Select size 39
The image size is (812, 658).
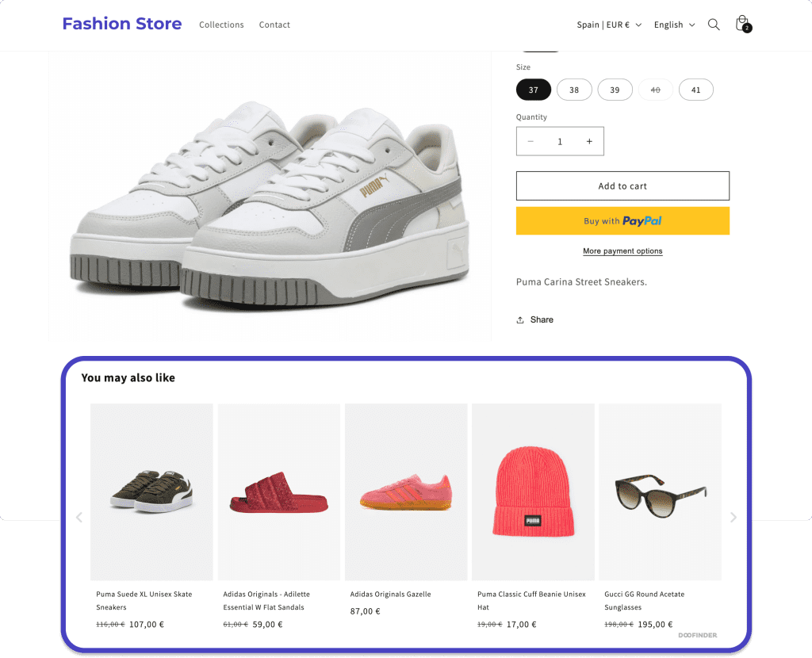tap(615, 90)
